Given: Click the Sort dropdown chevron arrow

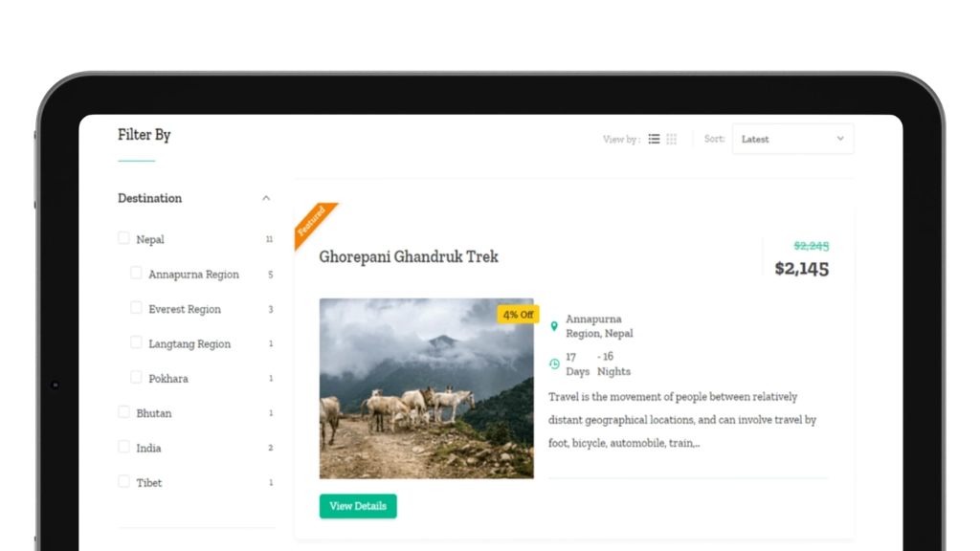Looking at the screenshot, I should click(840, 139).
